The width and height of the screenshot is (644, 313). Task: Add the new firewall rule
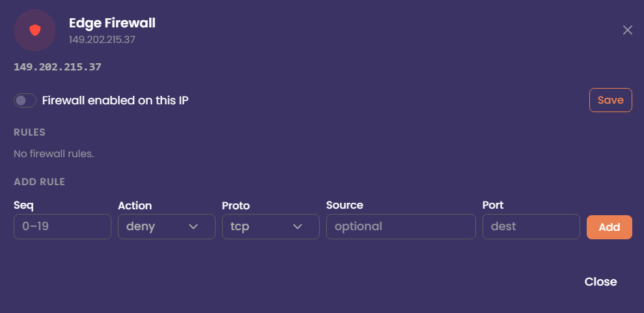[609, 227]
